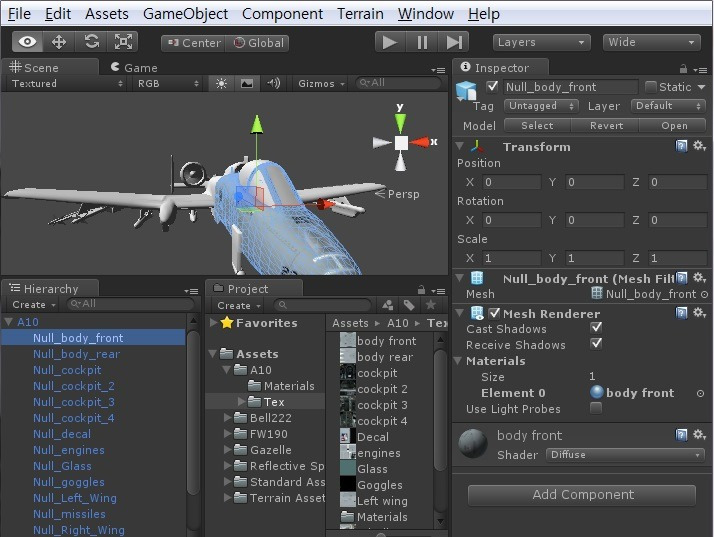714x537 pixels.
Task: Open Mesh Renderer gear settings menu
Action: tap(699, 312)
